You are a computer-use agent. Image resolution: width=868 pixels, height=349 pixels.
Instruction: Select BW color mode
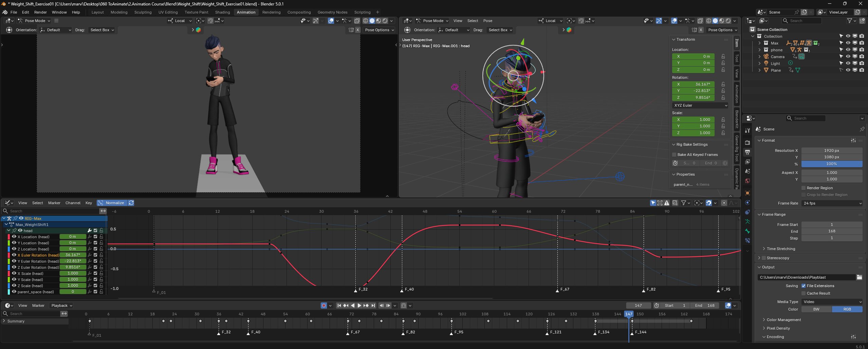(x=816, y=309)
